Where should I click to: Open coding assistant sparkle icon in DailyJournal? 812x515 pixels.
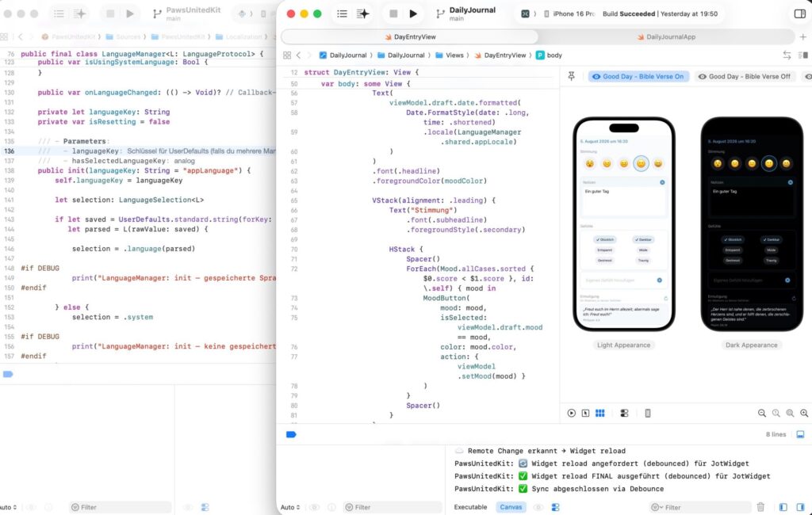click(363, 14)
